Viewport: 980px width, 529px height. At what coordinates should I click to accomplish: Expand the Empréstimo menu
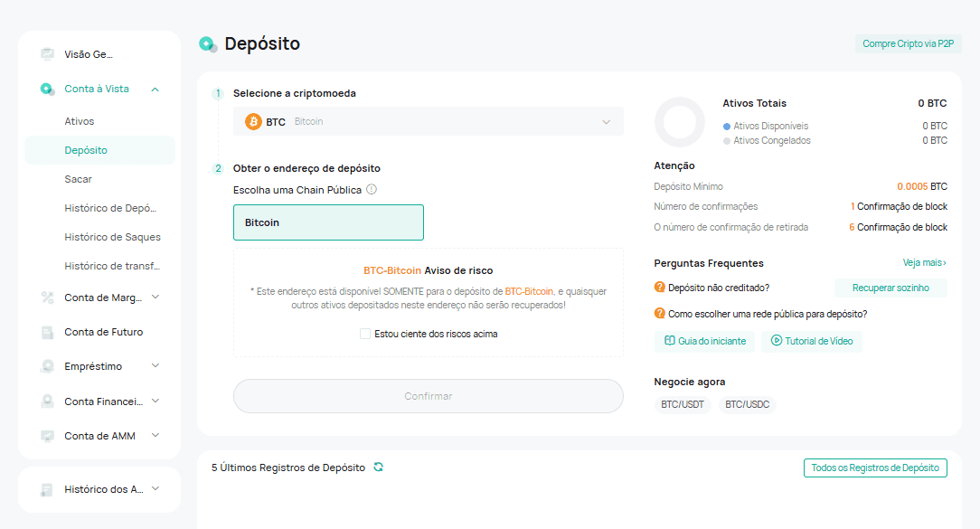point(155,366)
